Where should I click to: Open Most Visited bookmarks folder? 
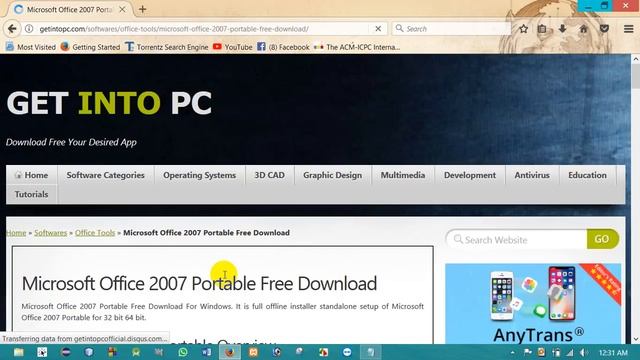31,47
